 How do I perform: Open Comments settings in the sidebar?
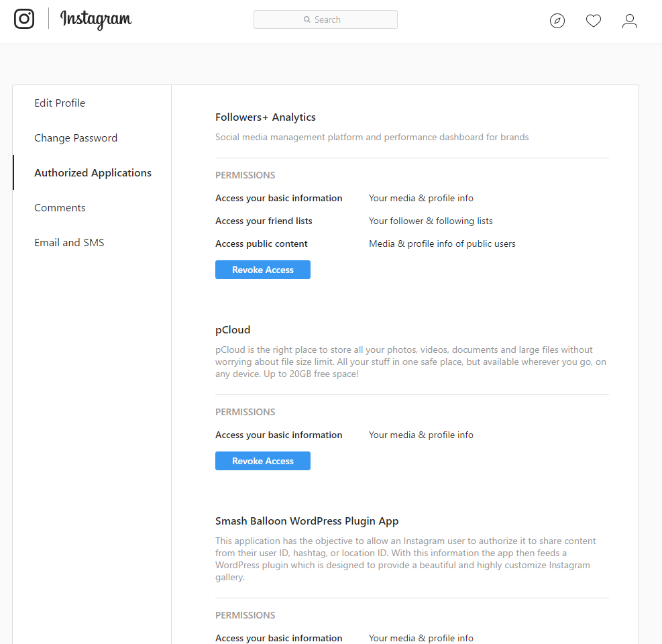point(60,208)
